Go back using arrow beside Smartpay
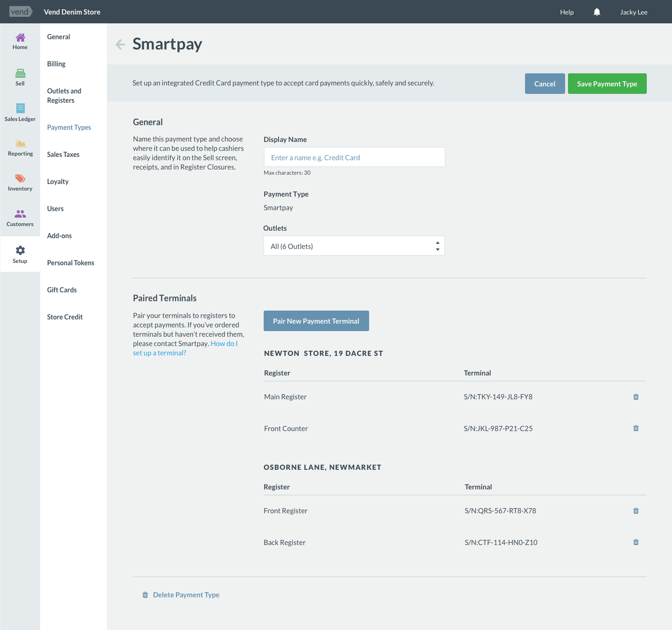This screenshot has width=672, height=630. 120,44
